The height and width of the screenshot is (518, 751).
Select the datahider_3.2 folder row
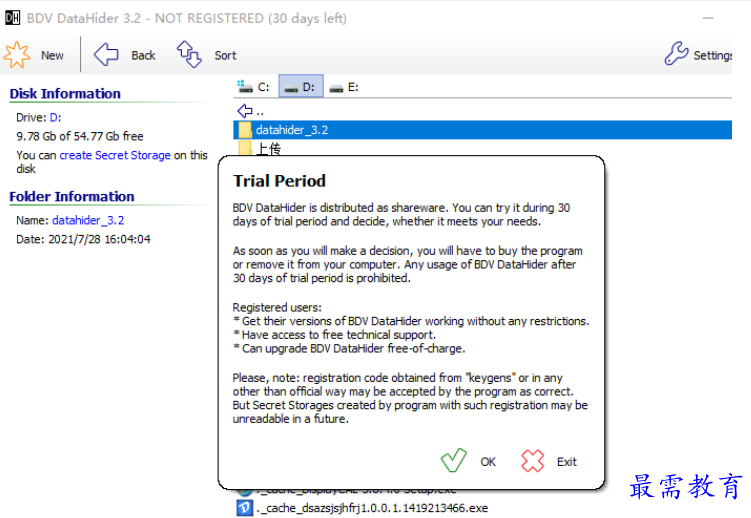pos(482,130)
